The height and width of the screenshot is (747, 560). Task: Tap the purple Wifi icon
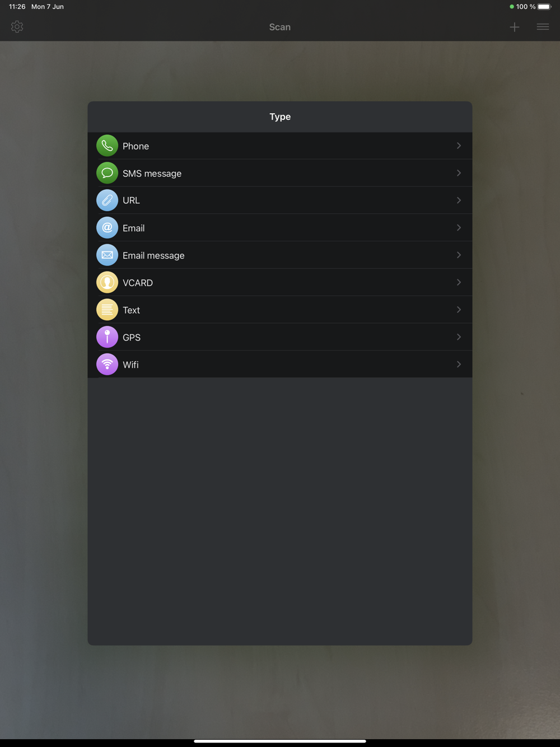click(x=107, y=365)
